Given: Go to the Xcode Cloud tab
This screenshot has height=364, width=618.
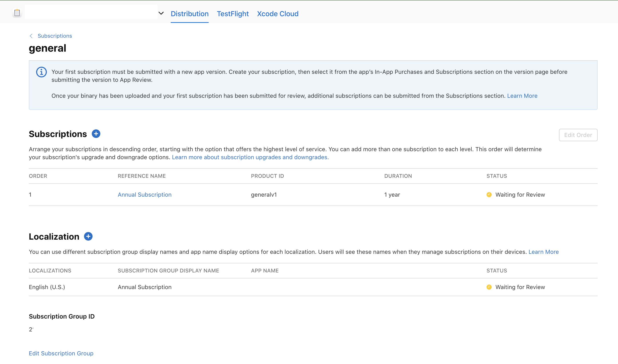Looking at the screenshot, I should click(x=277, y=14).
